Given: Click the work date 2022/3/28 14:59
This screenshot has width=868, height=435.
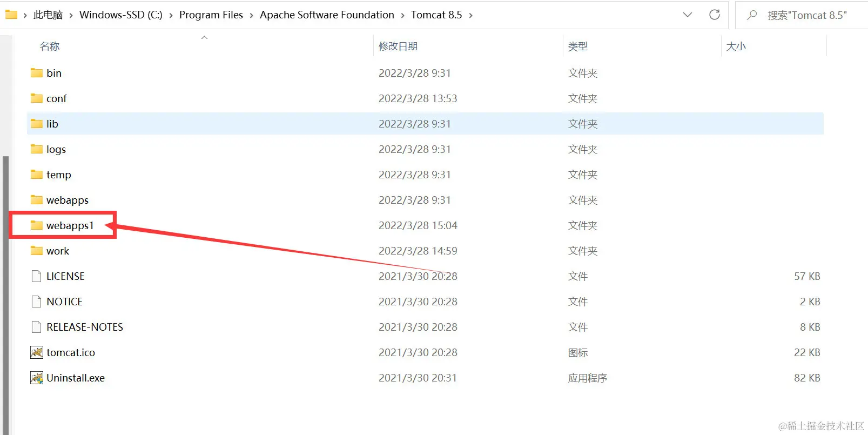Looking at the screenshot, I should click(418, 251).
